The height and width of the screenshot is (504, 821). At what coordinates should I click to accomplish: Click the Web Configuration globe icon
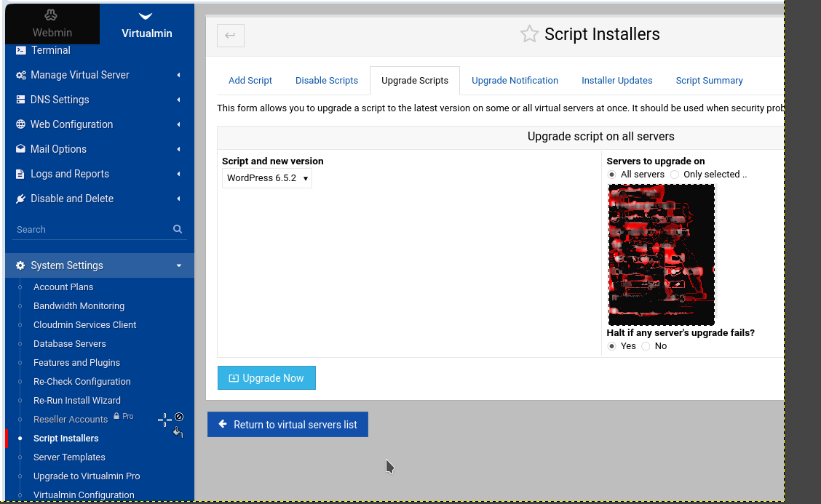(x=20, y=124)
